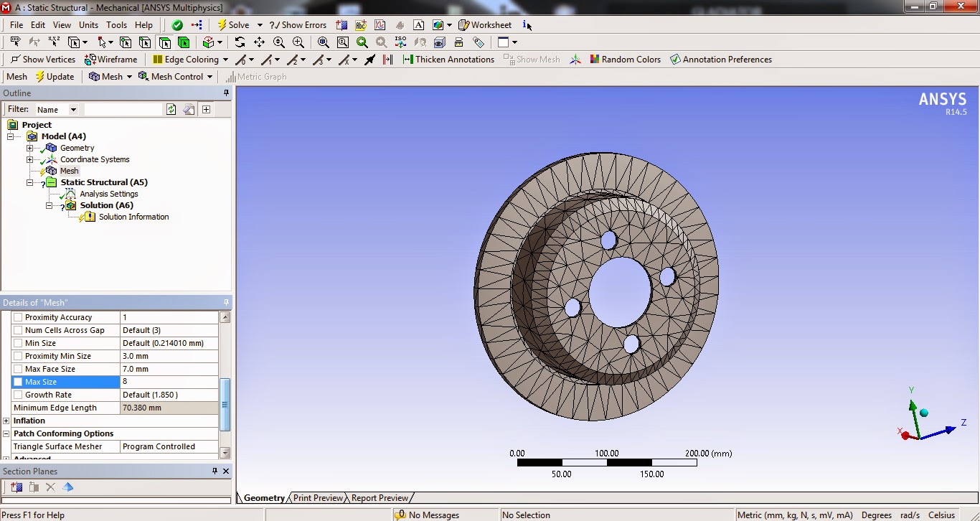Viewport: 980px width, 521px height.
Task: Check the Growth Rate parameter box
Action: point(17,394)
